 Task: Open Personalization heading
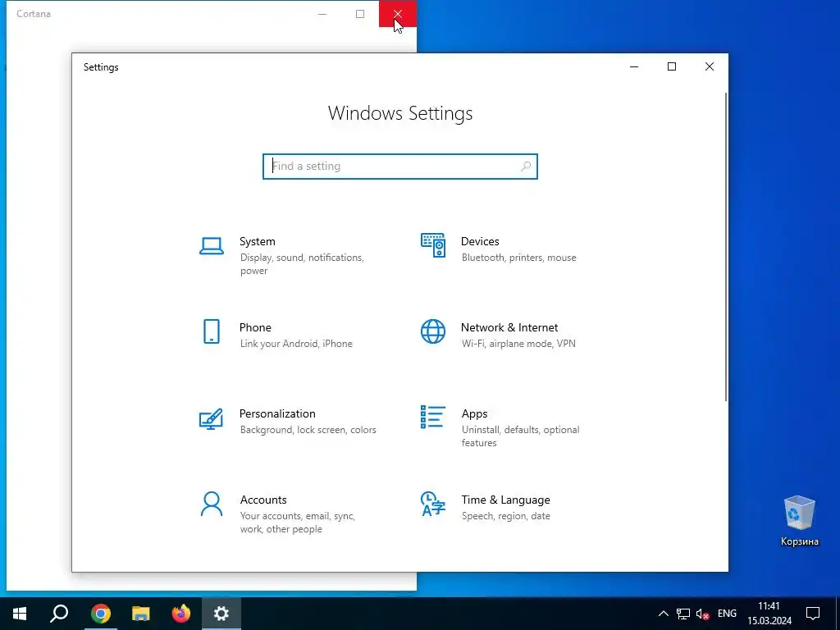pos(277,413)
